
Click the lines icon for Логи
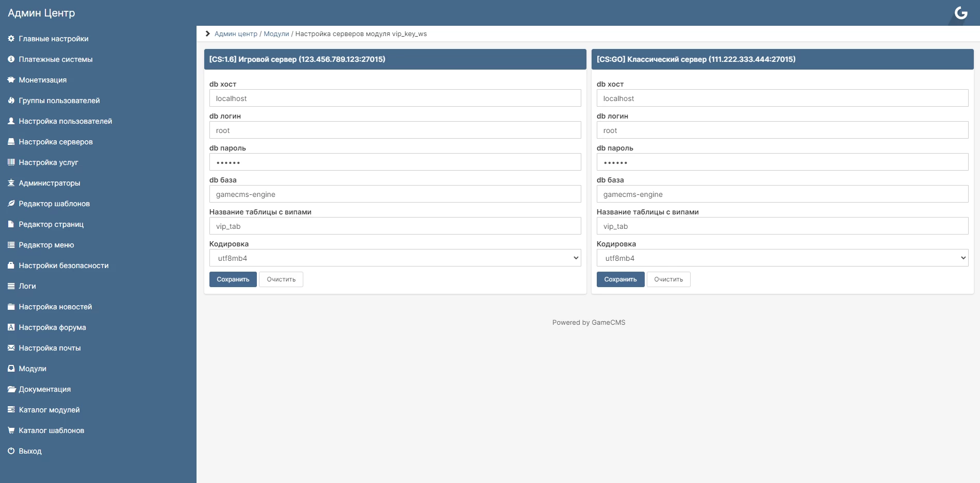pos(11,286)
